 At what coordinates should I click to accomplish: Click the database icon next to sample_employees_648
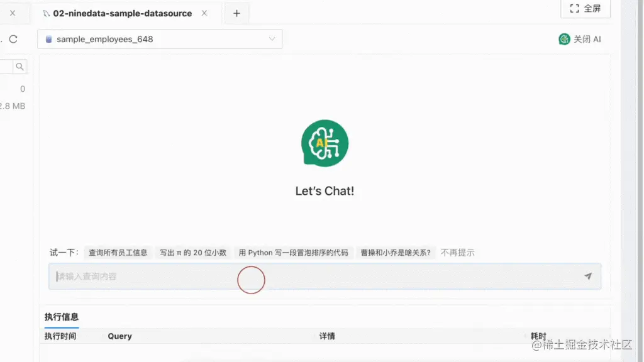(x=48, y=39)
